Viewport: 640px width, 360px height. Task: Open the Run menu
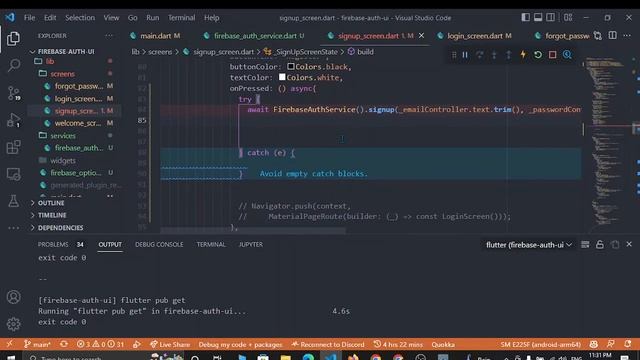pyautogui.click(x=153, y=18)
